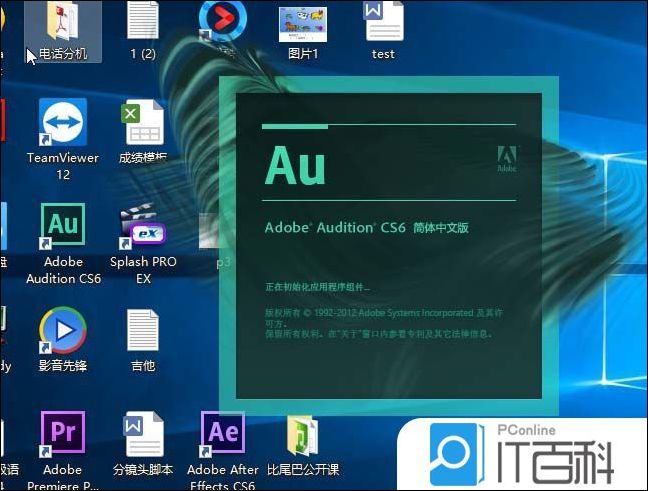The width and height of the screenshot is (648, 491).
Task: Launch the Adobe Premiere Pro shortcut
Action: pos(62,435)
